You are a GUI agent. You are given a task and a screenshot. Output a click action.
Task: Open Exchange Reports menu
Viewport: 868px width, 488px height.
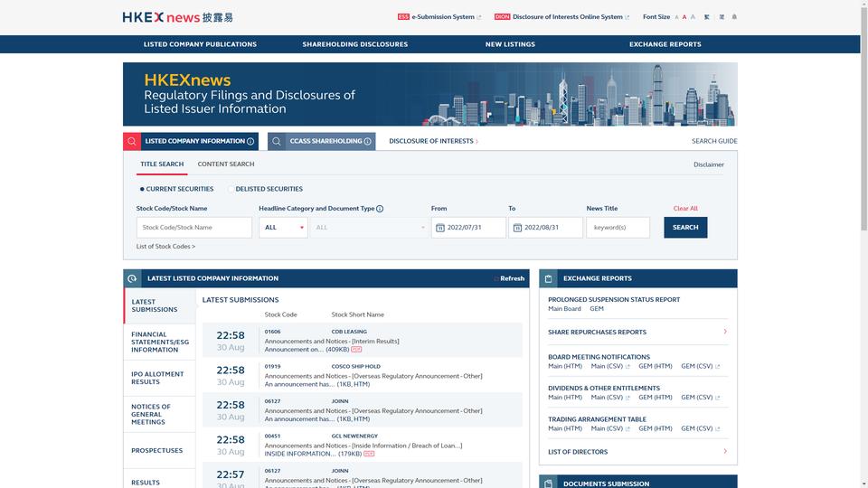[x=665, y=44]
